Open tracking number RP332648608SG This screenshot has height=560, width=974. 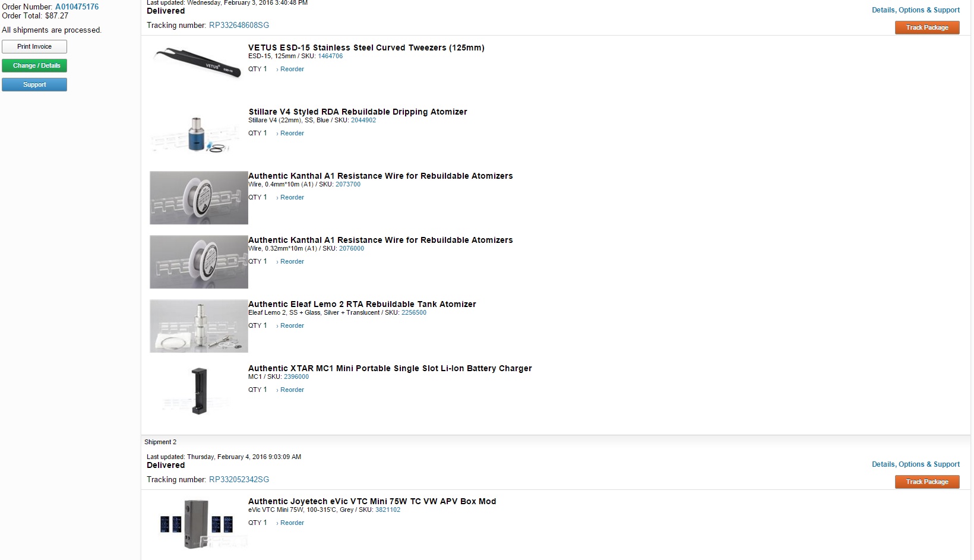point(239,25)
